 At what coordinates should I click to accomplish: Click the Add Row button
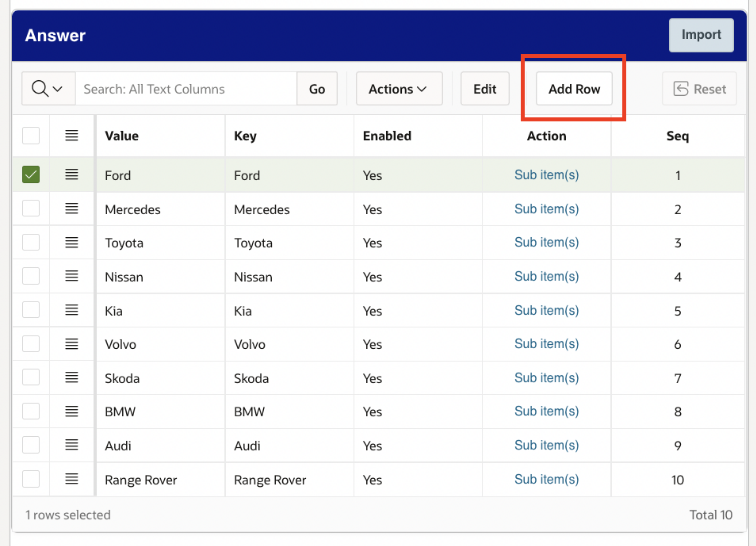pos(574,89)
